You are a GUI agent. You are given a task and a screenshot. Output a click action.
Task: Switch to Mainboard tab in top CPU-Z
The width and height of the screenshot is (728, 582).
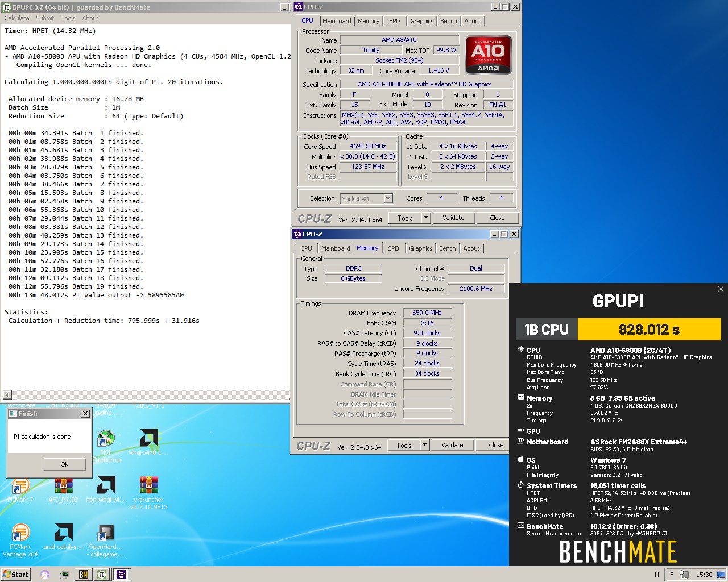pyautogui.click(x=337, y=21)
